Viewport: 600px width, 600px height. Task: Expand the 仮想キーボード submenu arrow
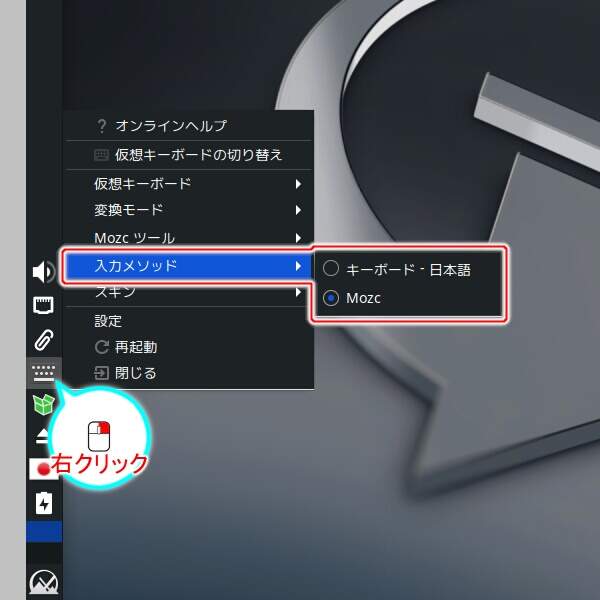tap(298, 184)
